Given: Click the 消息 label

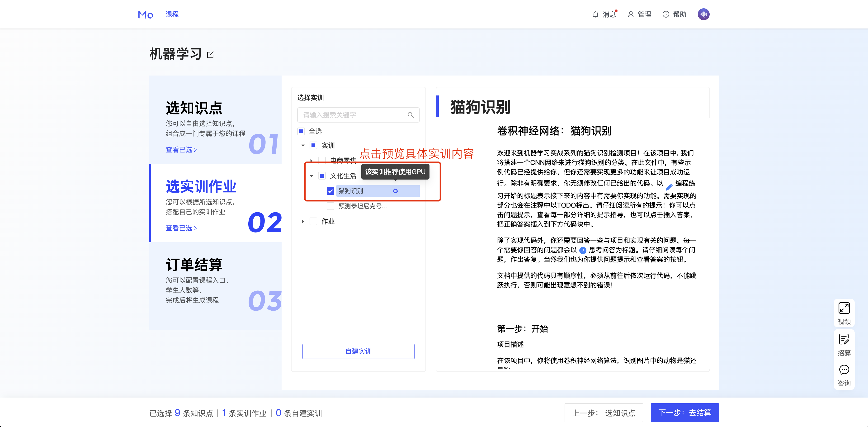Looking at the screenshot, I should (609, 14).
